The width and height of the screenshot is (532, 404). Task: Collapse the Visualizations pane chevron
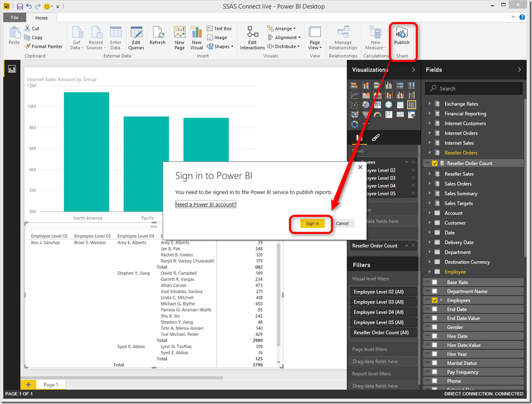[413, 70]
